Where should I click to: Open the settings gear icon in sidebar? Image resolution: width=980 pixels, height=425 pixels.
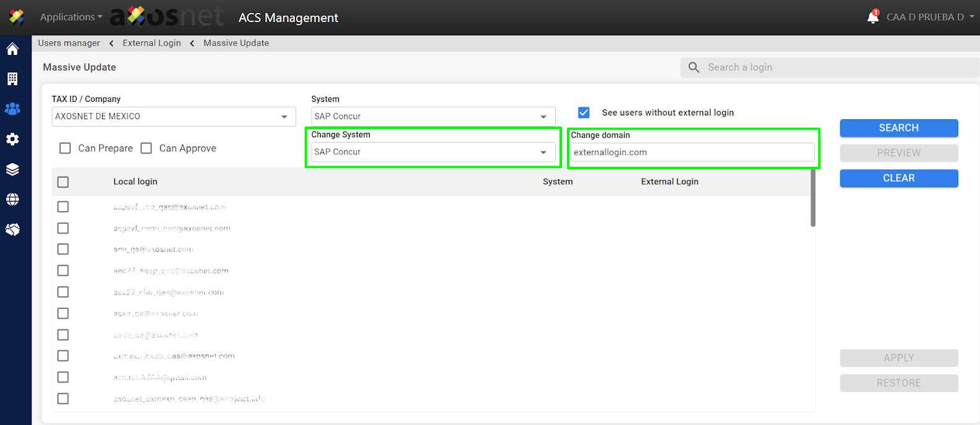[x=12, y=140]
